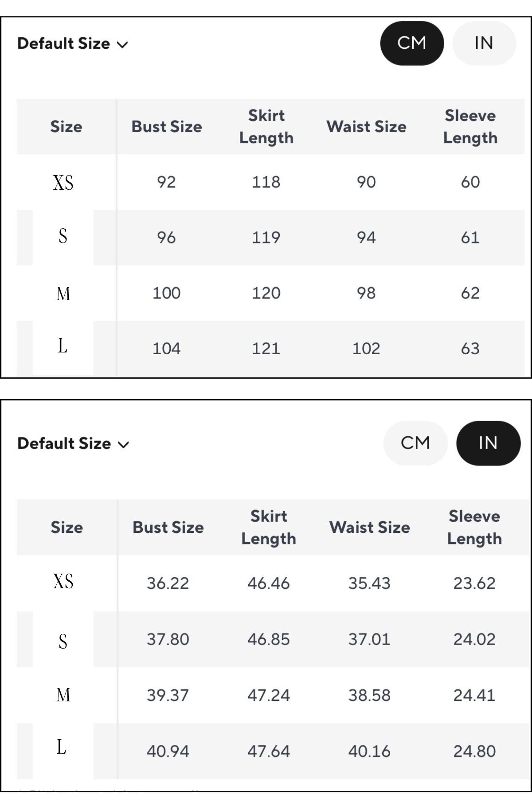Click the chevron beside top Default Size

pos(122,44)
